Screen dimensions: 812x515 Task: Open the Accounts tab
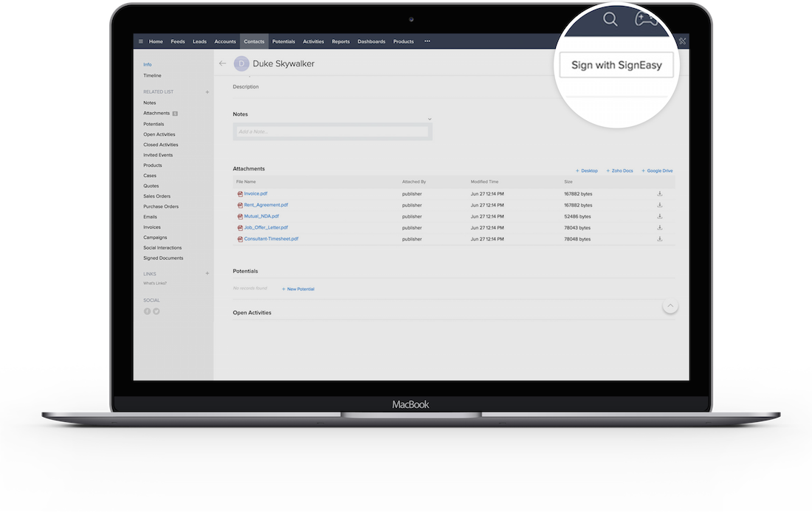[224, 41]
